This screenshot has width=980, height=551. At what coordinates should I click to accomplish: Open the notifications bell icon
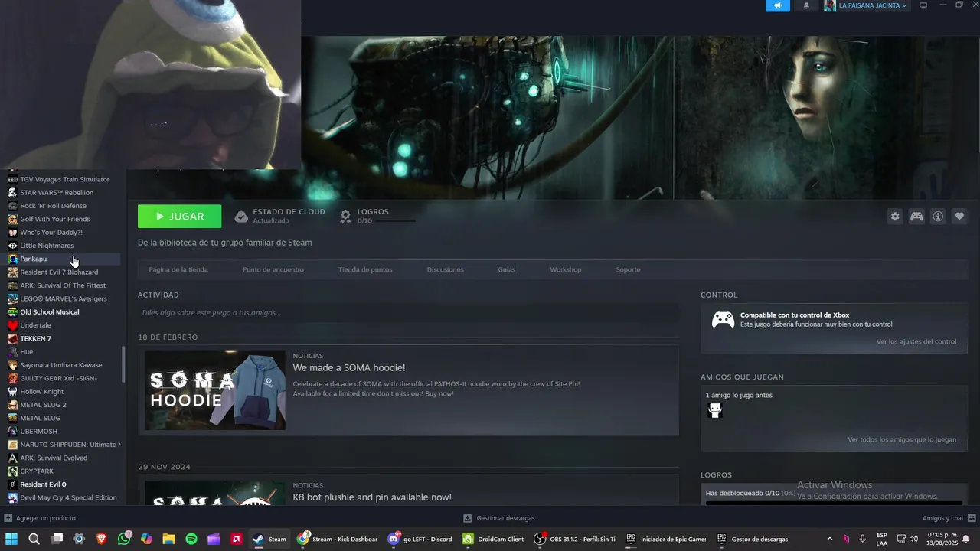806,5
